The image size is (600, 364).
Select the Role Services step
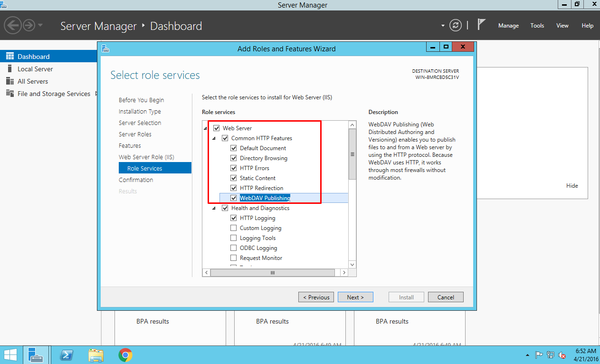click(x=155, y=168)
